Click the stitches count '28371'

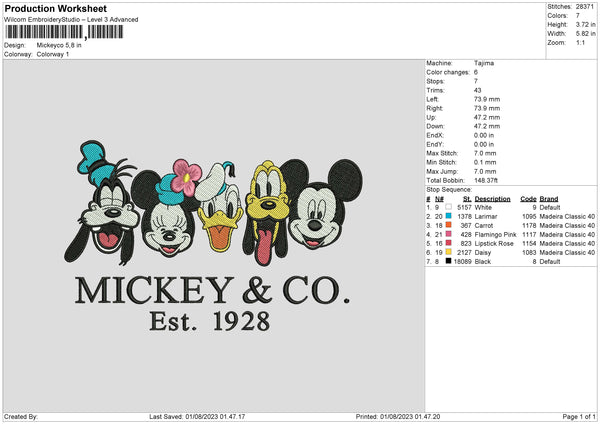(x=585, y=7)
